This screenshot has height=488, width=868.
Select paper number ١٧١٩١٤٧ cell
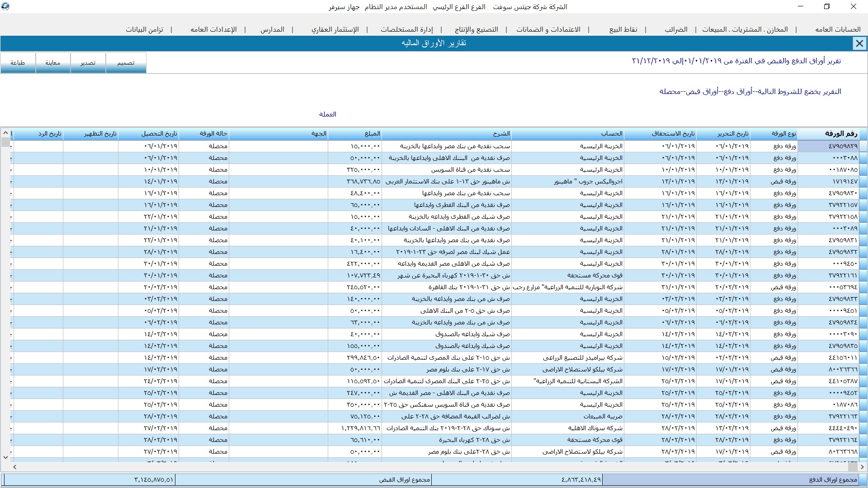pyautogui.click(x=828, y=181)
